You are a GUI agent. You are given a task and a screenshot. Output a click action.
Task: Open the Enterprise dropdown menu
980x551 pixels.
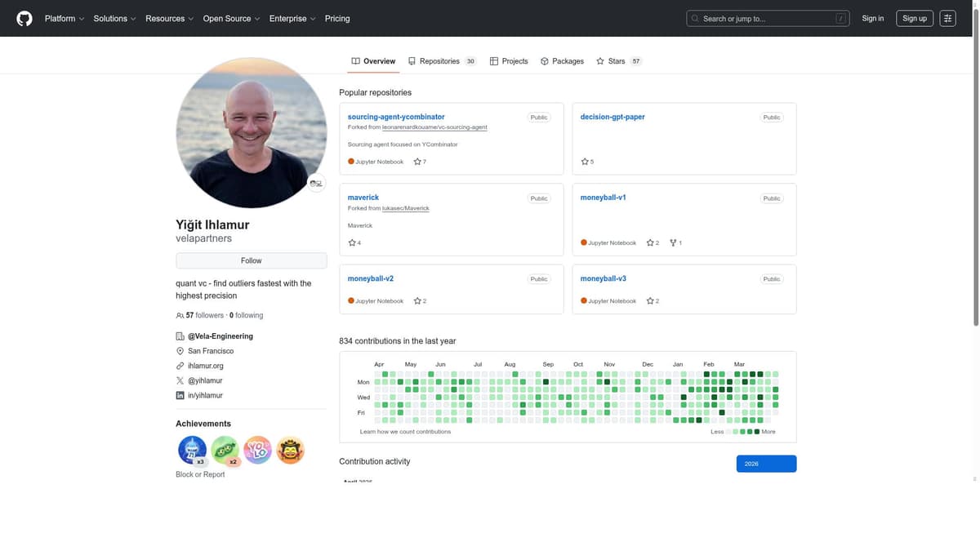[x=292, y=18]
